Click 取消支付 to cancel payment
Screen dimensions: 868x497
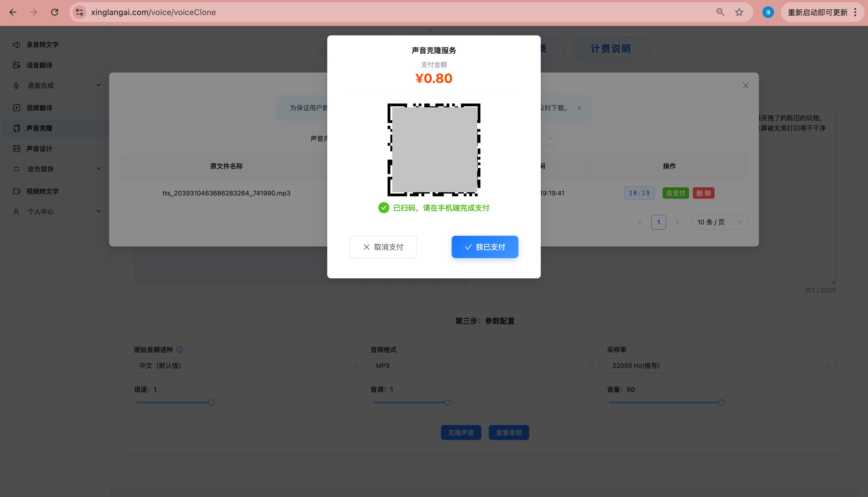tap(383, 247)
